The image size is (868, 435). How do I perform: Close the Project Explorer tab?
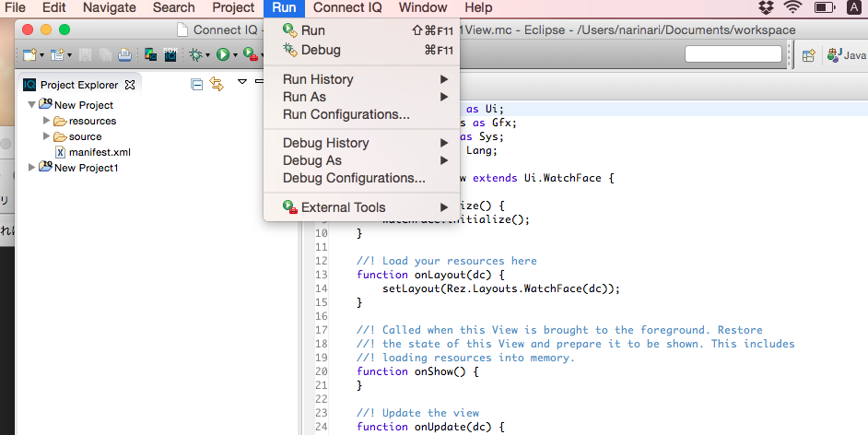click(130, 85)
